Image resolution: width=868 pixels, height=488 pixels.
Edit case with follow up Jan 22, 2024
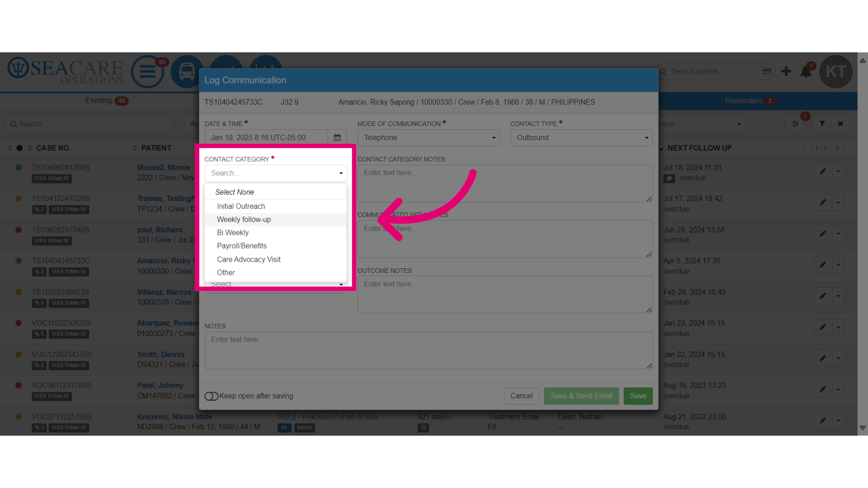click(x=823, y=358)
